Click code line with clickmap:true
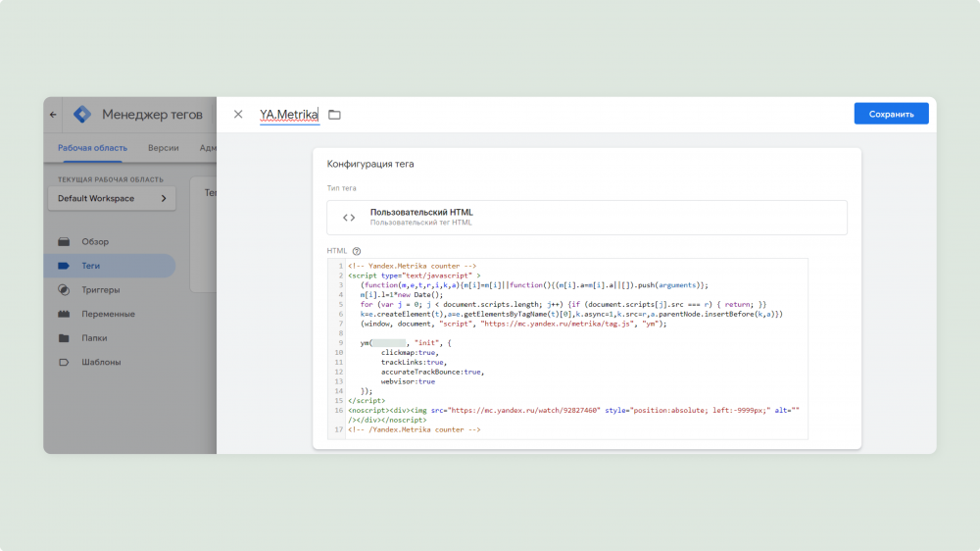 tap(410, 353)
